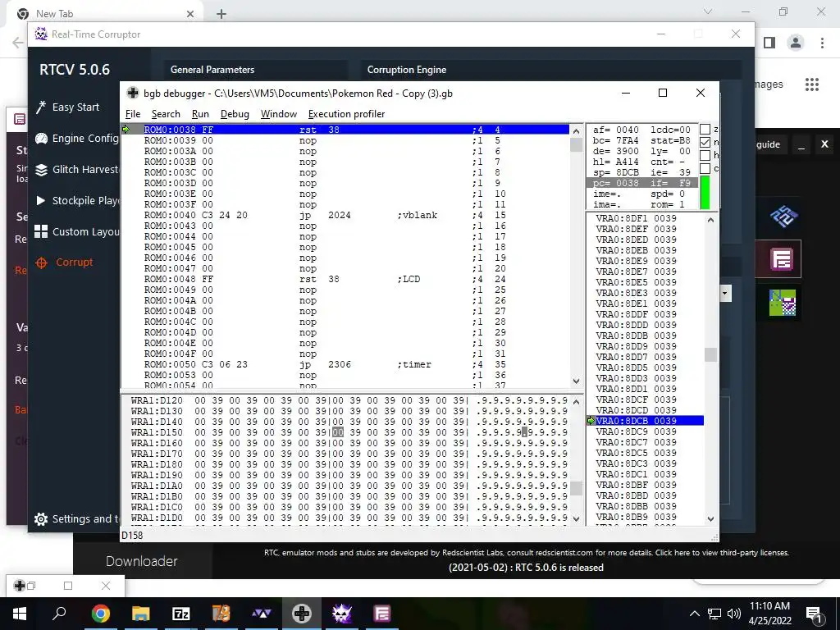Select the pink FileStub icon in launcher
Screen dimensions: 840x630
click(x=782, y=260)
